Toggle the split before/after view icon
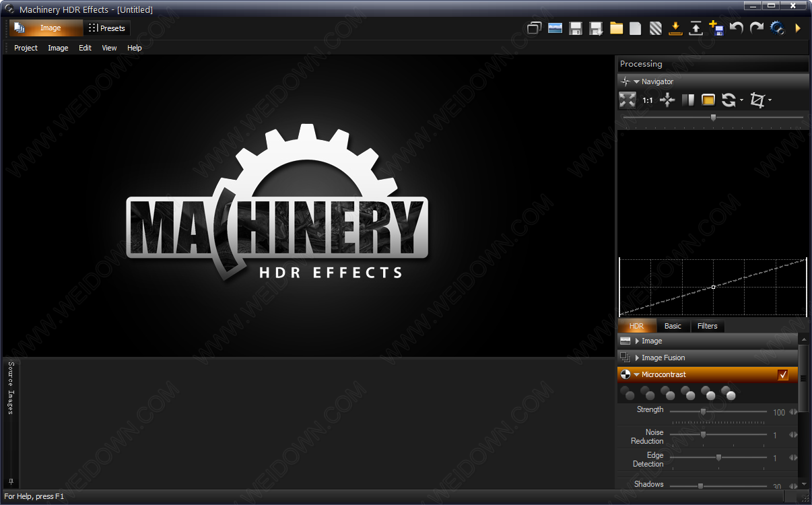This screenshot has height=505, width=812. click(688, 100)
